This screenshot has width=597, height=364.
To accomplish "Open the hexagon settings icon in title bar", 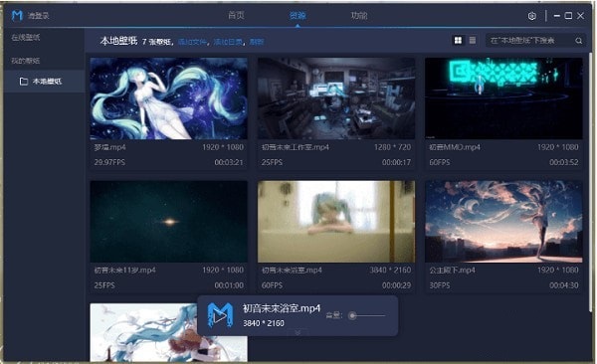I will tap(532, 16).
